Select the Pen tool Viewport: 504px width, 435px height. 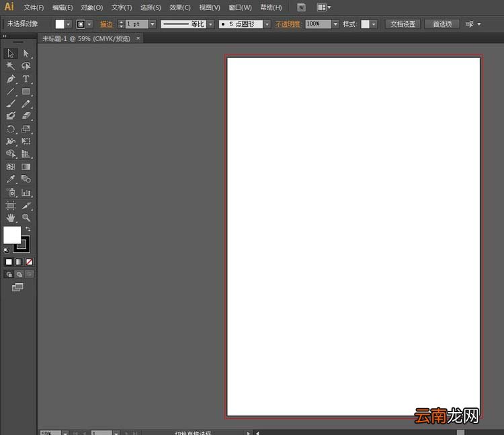tap(11, 79)
